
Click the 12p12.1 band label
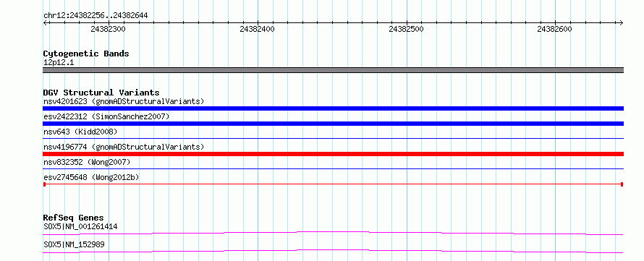coord(59,63)
